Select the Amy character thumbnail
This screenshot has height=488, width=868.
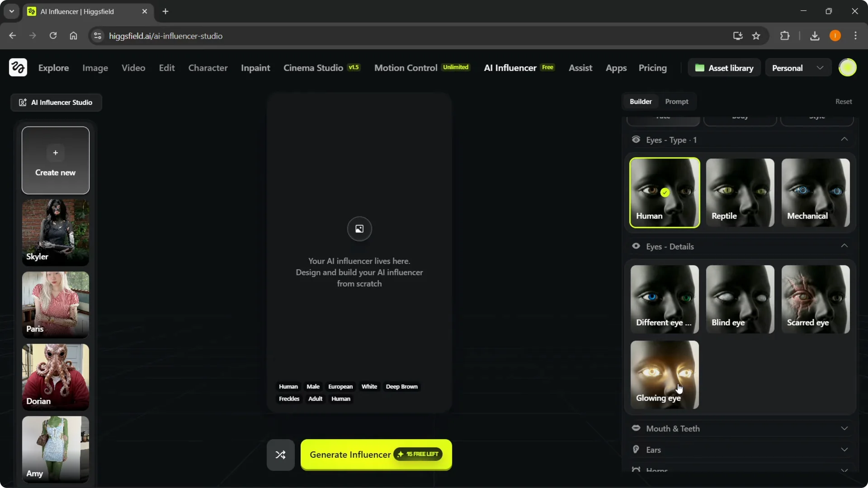[x=55, y=449]
